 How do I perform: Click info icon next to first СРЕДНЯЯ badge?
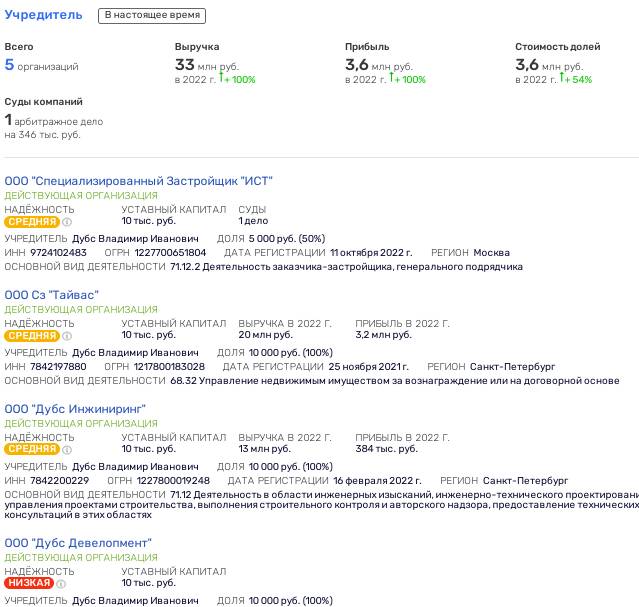pos(67,222)
